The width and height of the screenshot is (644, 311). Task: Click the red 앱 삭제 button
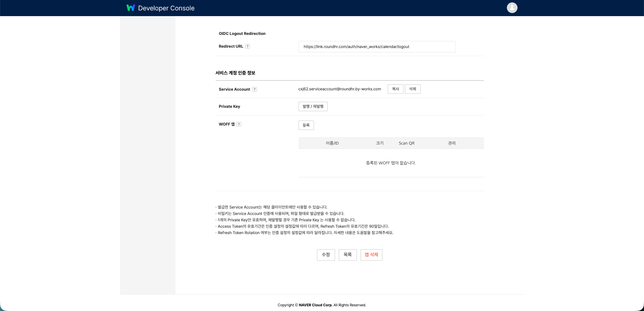click(x=371, y=255)
